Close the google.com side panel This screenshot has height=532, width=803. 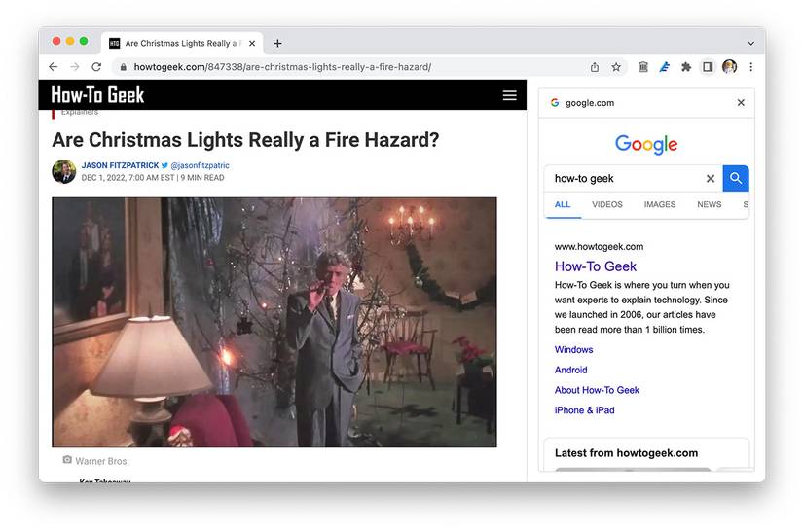(741, 103)
